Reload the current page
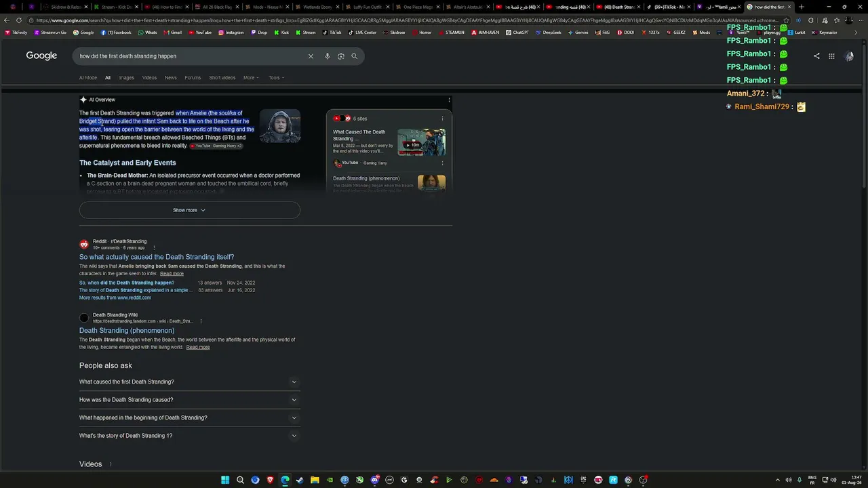Image resolution: width=868 pixels, height=488 pixels. click(19, 20)
